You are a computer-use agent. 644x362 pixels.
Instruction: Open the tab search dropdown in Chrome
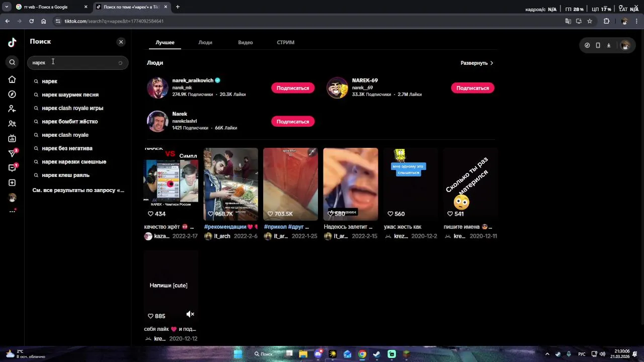coord(6,7)
